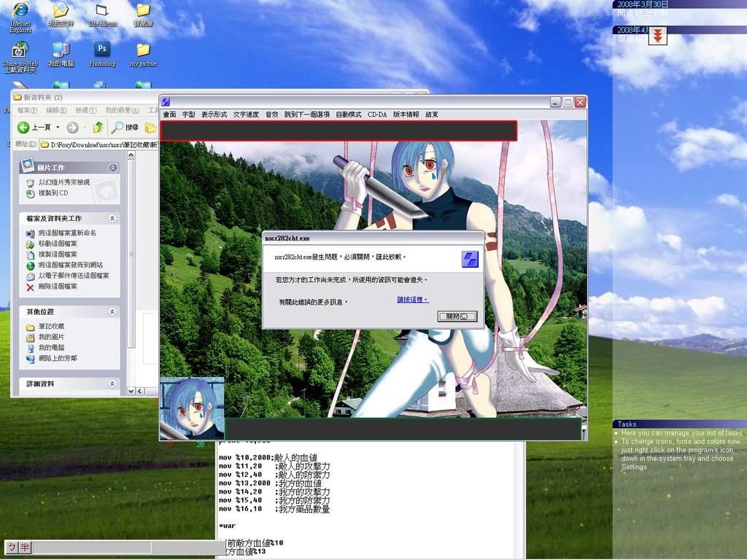Follow the 請按這裡 link in the error dialog

(413, 300)
